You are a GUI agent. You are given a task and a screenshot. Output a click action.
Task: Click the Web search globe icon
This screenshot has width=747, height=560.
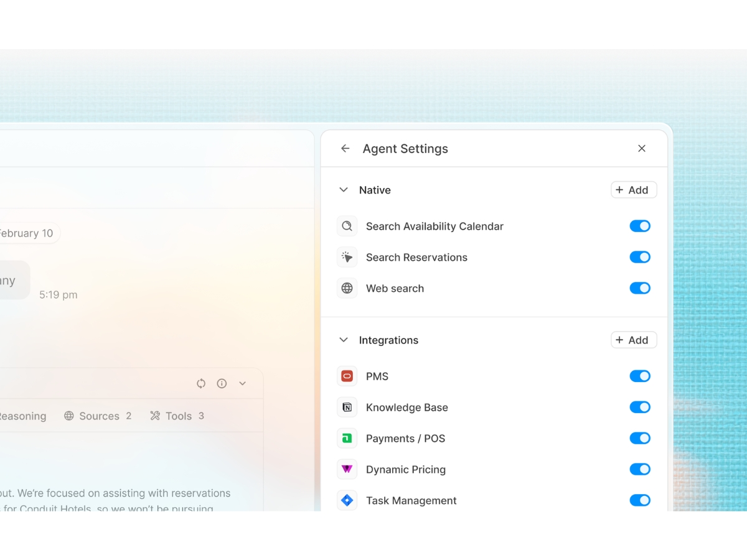[x=347, y=288]
